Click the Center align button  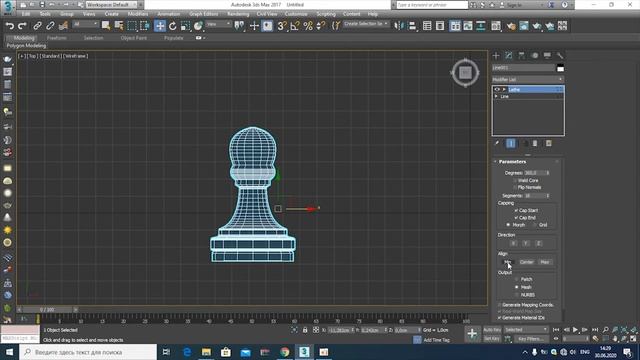click(527, 262)
